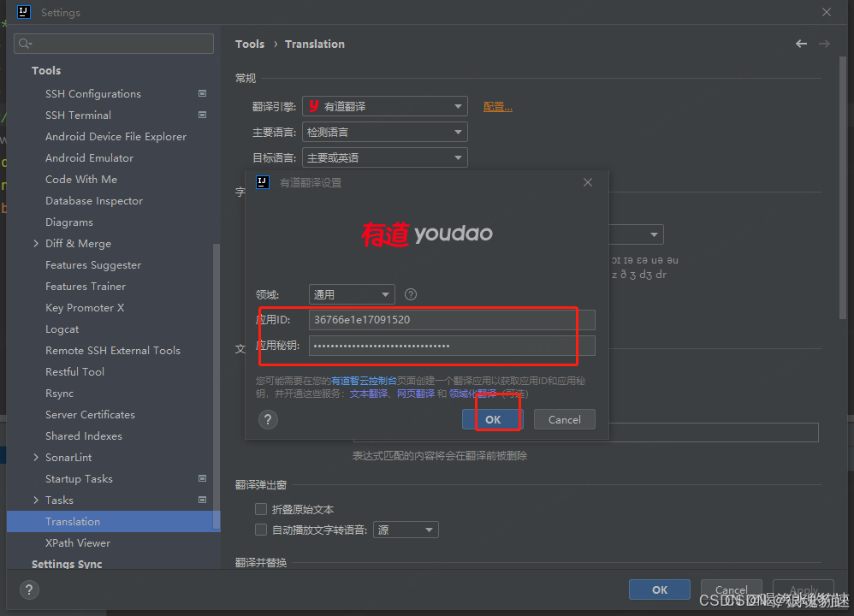The width and height of the screenshot is (854, 616).
Task: Click the help icon in Youdao dialog footer
Action: 268,419
